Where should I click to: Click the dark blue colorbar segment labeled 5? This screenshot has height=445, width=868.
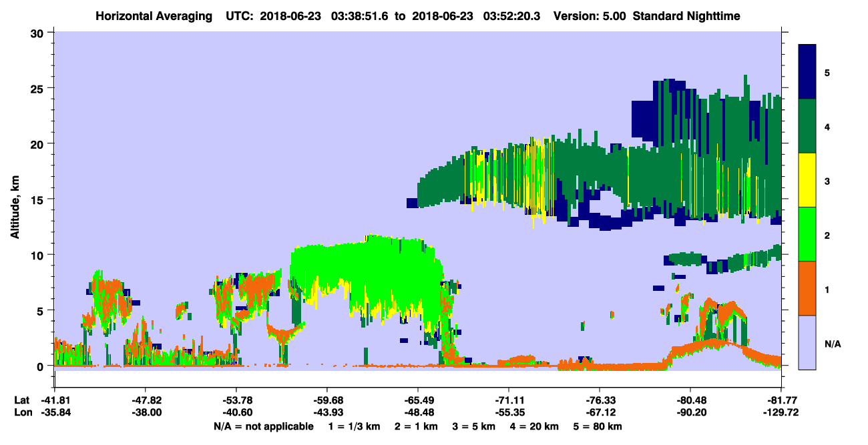pos(808,72)
